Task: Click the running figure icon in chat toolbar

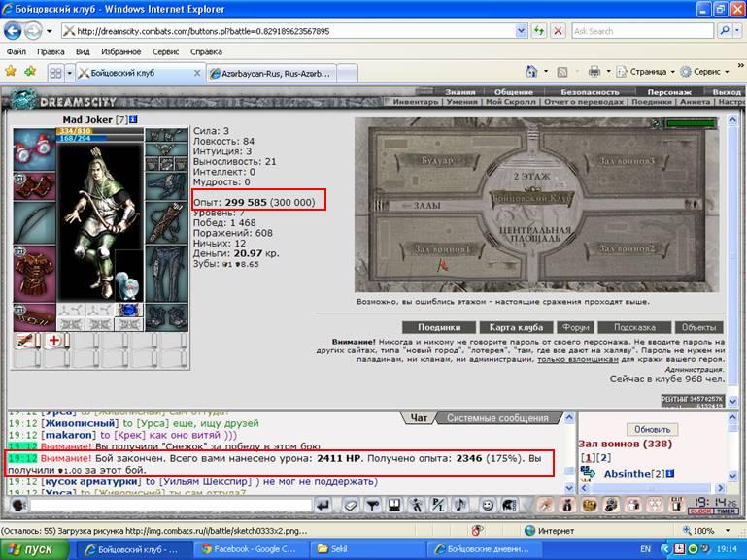Action: tap(417, 505)
